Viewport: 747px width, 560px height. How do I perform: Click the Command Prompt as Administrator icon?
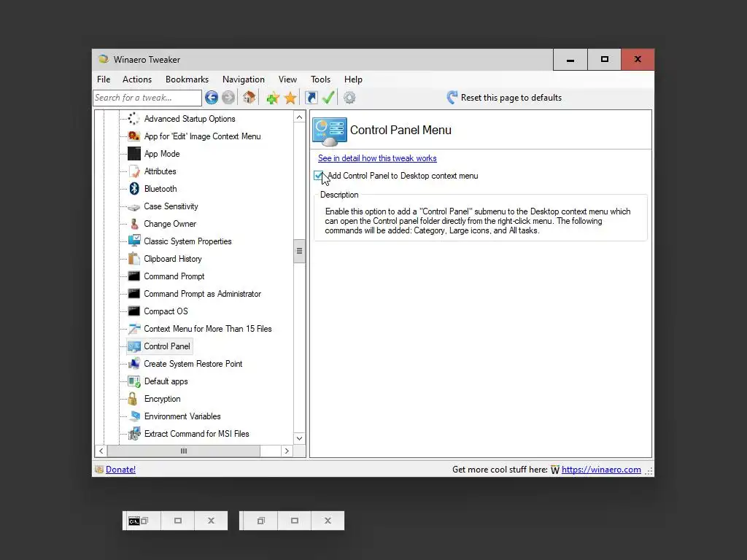(x=134, y=294)
